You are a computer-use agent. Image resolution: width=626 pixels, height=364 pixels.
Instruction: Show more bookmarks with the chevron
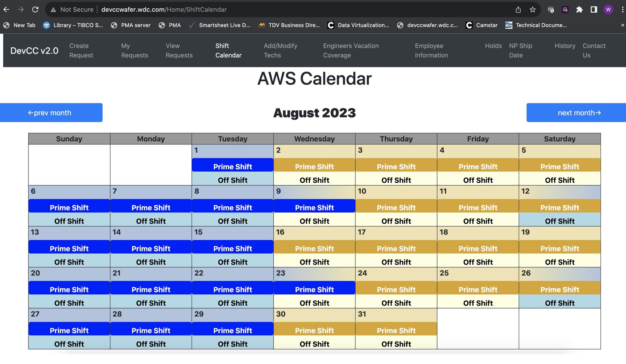[623, 25]
